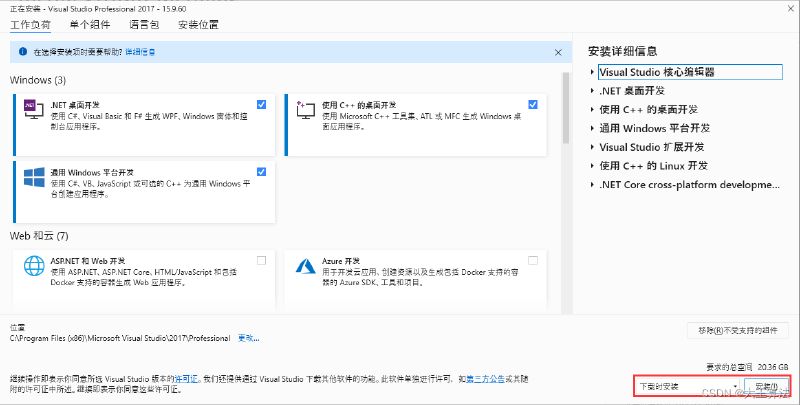Open the 下载时安装 install mode dropdown
Viewport: 800px width, 405px height.
[688, 387]
